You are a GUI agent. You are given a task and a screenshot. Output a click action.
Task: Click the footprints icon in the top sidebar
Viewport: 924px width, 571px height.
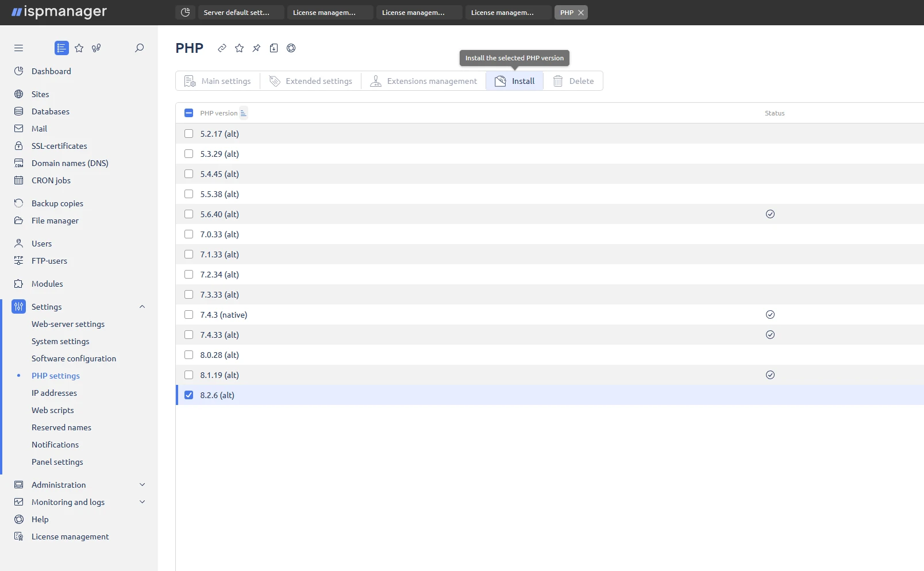[96, 48]
